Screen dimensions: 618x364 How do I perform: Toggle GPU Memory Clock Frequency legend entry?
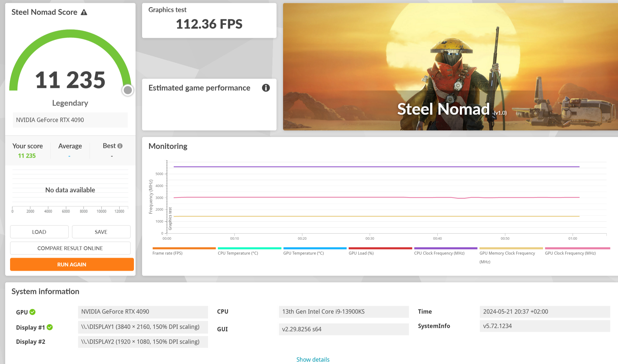(507, 253)
